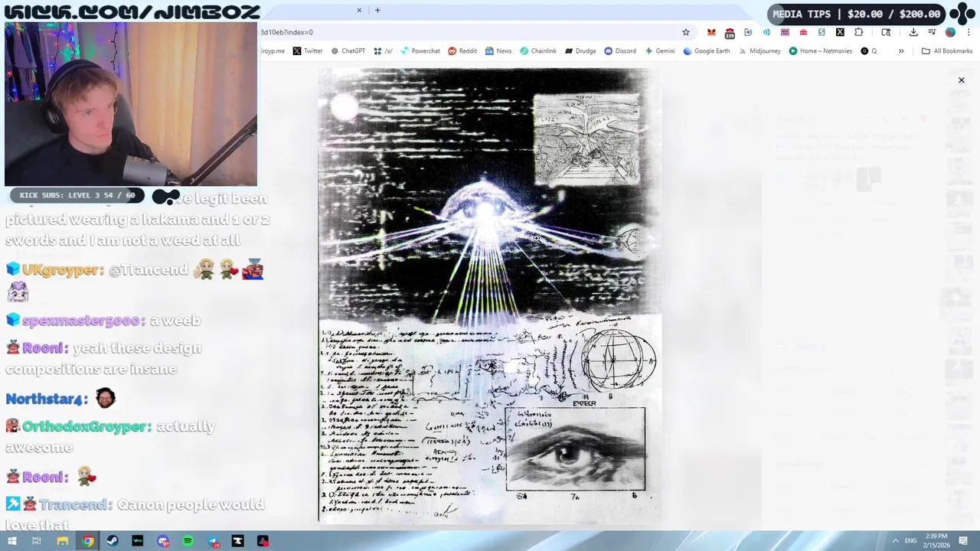Open the Drudge bookmark
Viewport: 980px width, 551px height.
click(580, 51)
